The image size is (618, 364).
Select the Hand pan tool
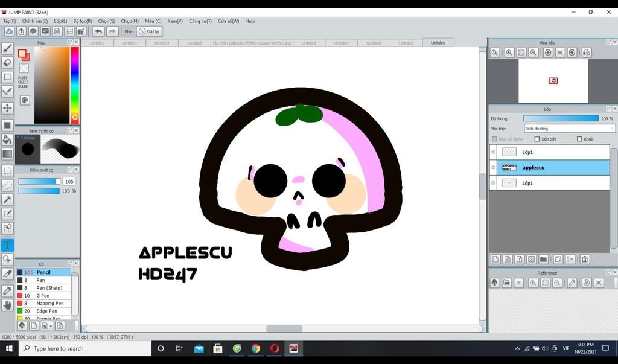(8, 305)
